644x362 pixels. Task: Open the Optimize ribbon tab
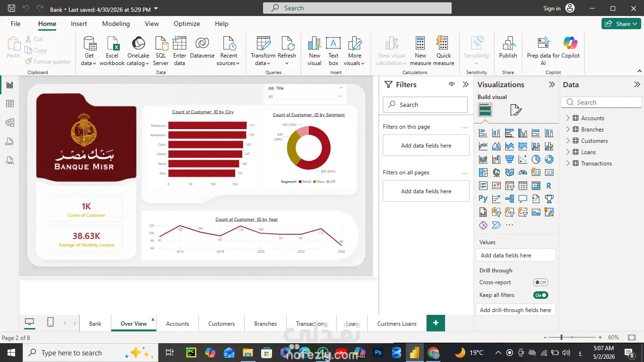point(187,24)
